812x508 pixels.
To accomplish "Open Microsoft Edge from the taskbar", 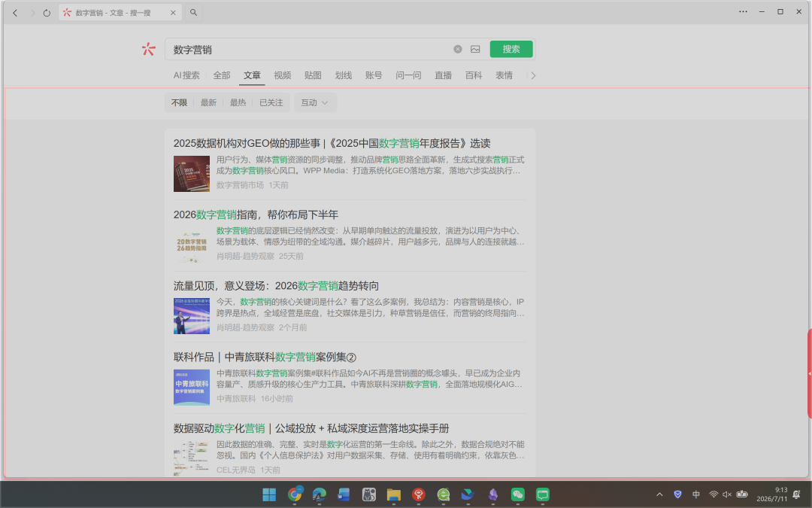I will [x=319, y=494].
